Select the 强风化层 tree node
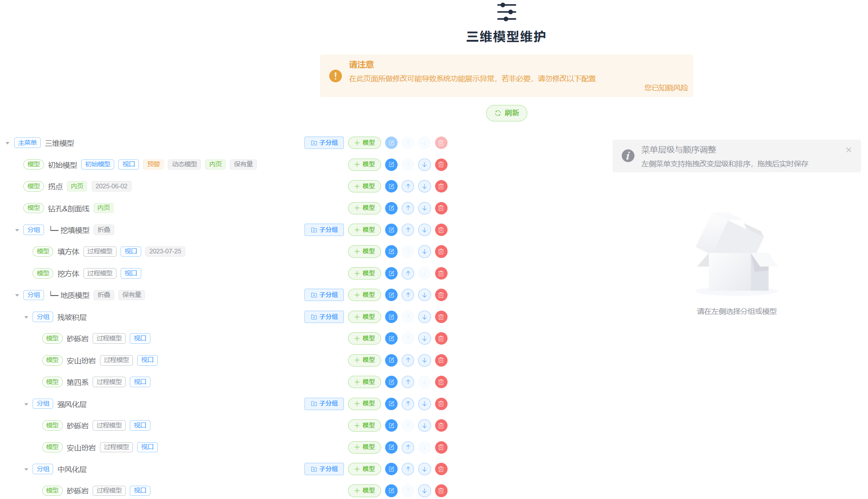Viewport: 868px width, 499px height. click(72, 404)
